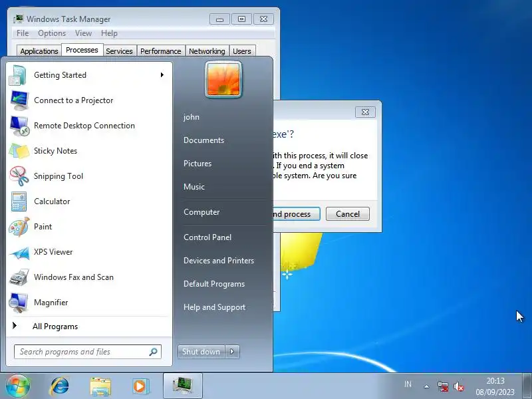Open Music from Start menu
Image resolution: width=532 pixels, height=399 pixels.
(x=194, y=187)
